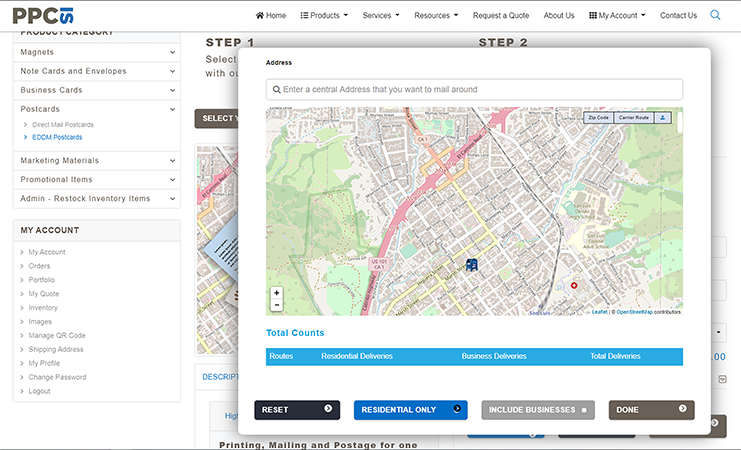Select the Include Businesses option
Image resolution: width=741 pixels, height=450 pixels.
(x=538, y=410)
